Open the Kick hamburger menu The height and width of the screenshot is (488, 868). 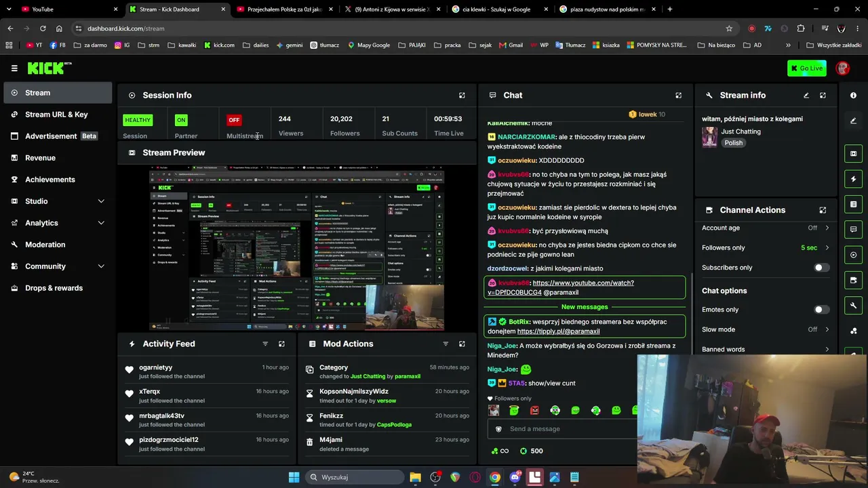coord(14,68)
